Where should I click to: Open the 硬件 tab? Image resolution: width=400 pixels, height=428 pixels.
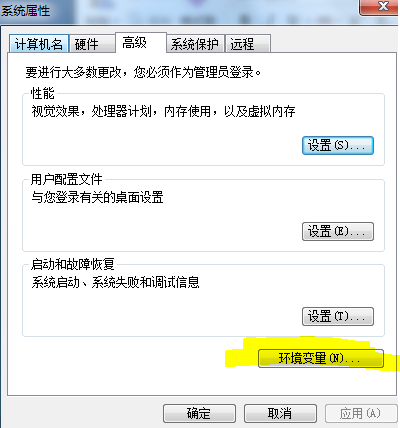(x=92, y=44)
